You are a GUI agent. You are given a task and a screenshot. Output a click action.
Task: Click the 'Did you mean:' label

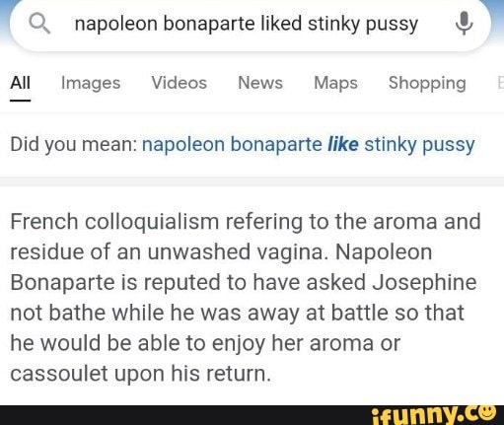coord(73,145)
